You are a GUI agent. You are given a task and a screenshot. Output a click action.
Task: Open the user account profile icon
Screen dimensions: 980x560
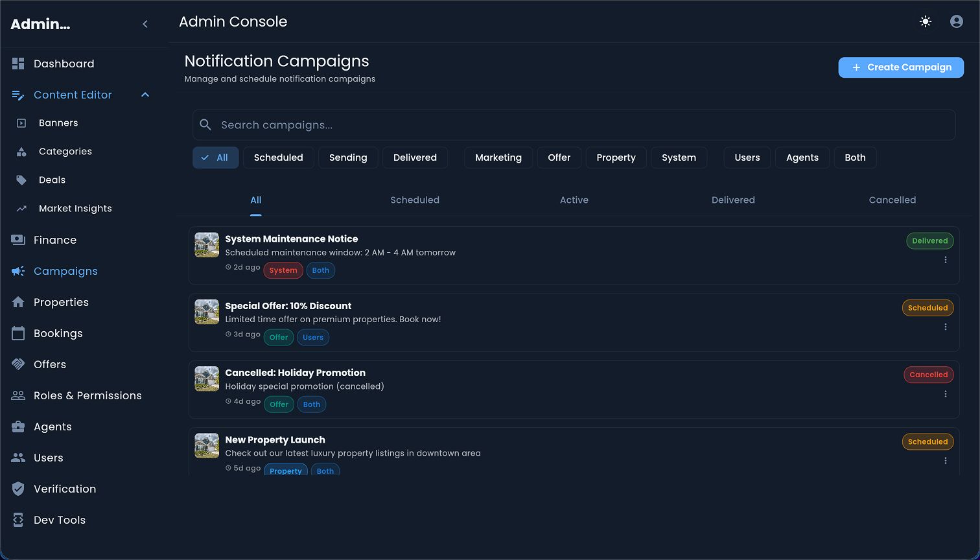point(956,21)
